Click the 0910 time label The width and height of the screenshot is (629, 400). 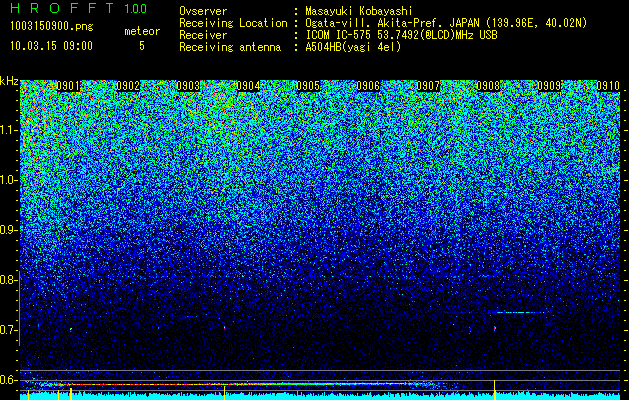point(608,86)
